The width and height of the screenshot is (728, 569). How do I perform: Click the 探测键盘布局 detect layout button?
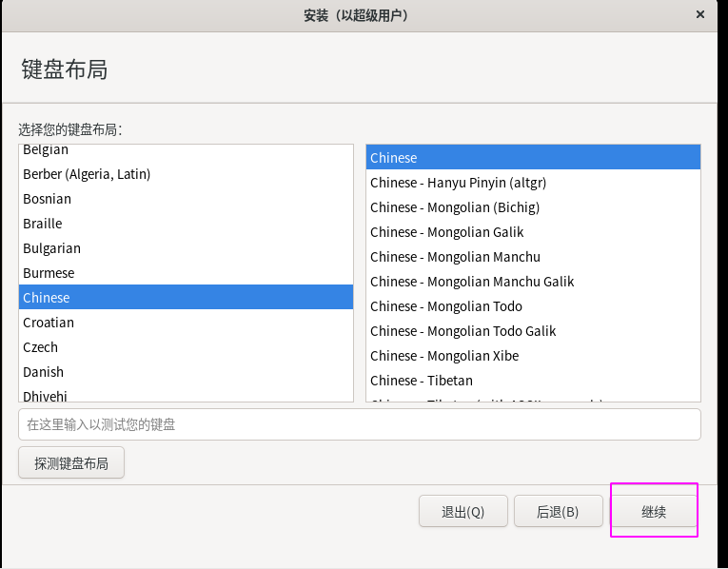pos(71,462)
